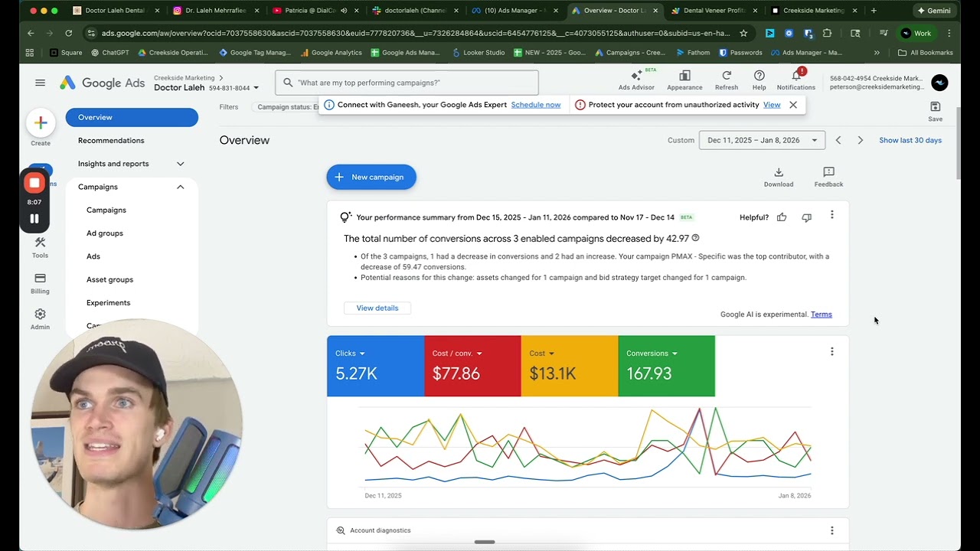Go to next date range

pos(861,140)
